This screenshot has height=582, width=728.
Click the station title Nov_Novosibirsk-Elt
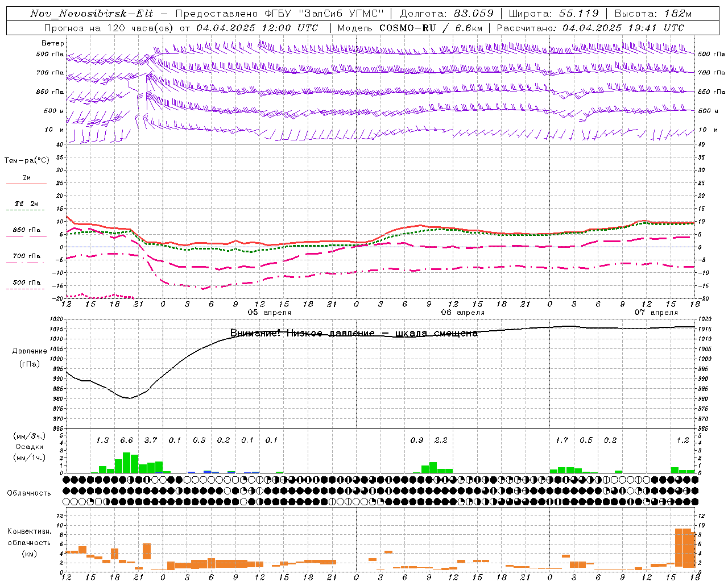[x=92, y=14]
